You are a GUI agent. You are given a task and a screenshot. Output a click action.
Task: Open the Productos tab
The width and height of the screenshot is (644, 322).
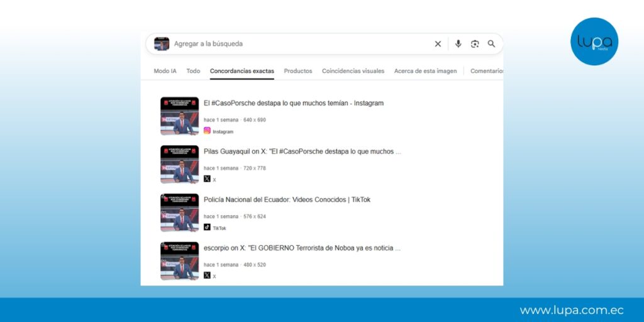click(x=297, y=71)
